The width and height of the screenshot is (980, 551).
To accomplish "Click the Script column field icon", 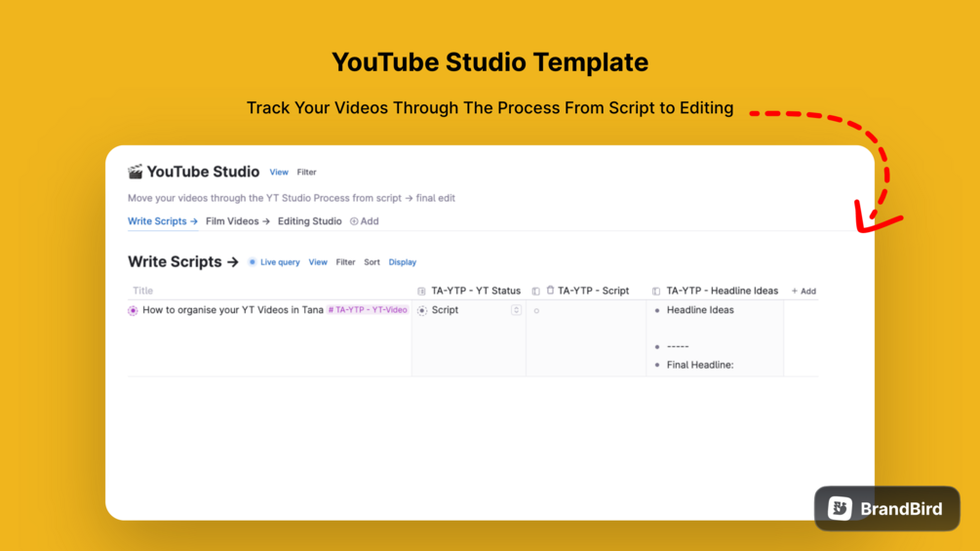I will pos(535,292).
